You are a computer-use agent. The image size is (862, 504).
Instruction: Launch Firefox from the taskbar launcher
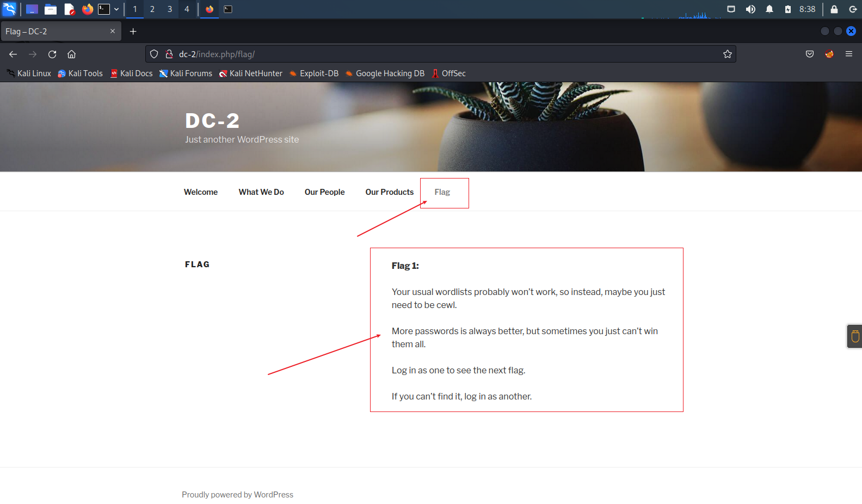87,9
